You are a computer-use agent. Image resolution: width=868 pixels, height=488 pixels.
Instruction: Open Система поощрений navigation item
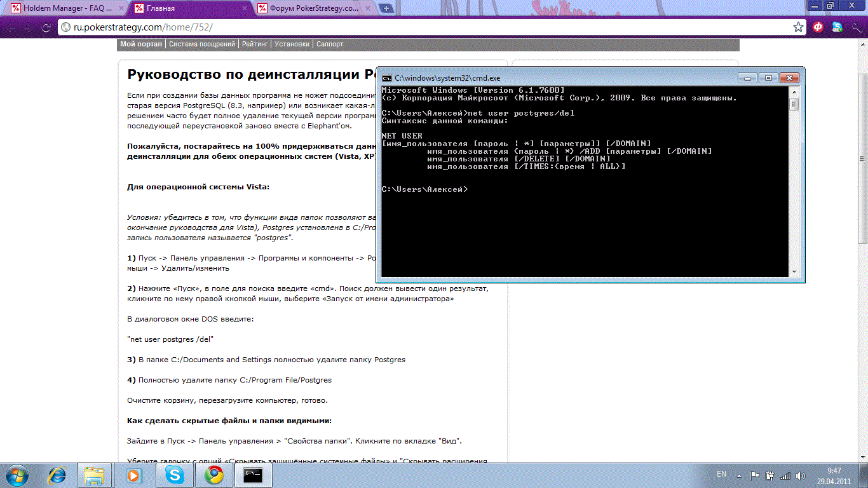pyautogui.click(x=202, y=44)
